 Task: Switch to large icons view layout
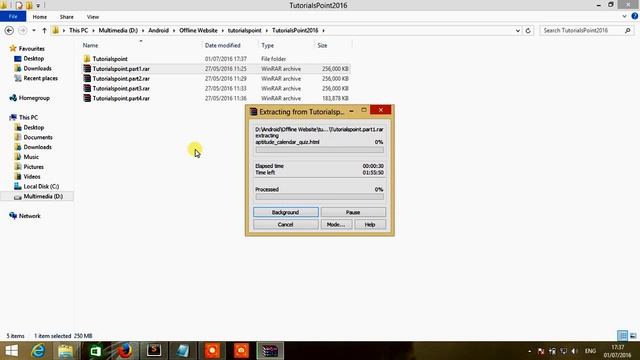pyautogui.click(x=633, y=336)
